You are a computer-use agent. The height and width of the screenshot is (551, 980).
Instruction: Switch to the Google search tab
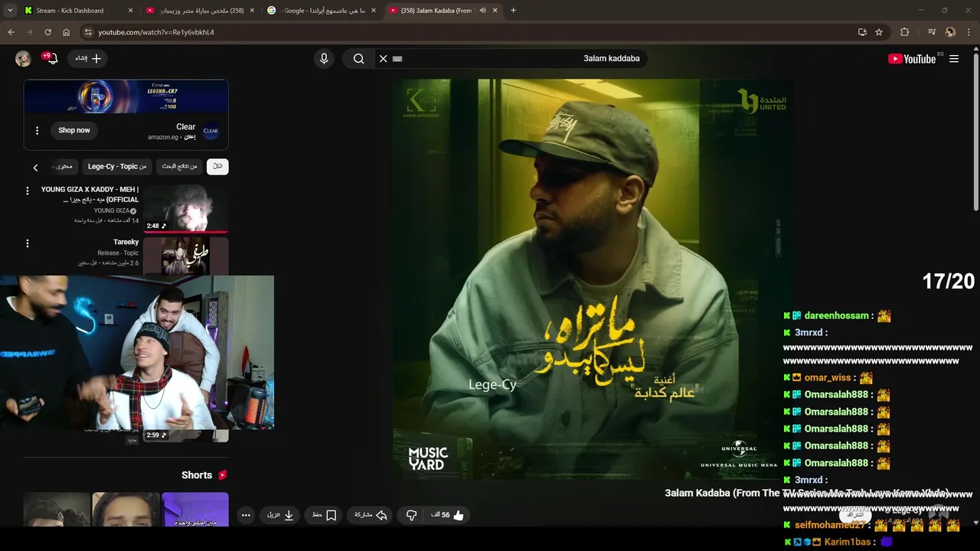click(322, 11)
